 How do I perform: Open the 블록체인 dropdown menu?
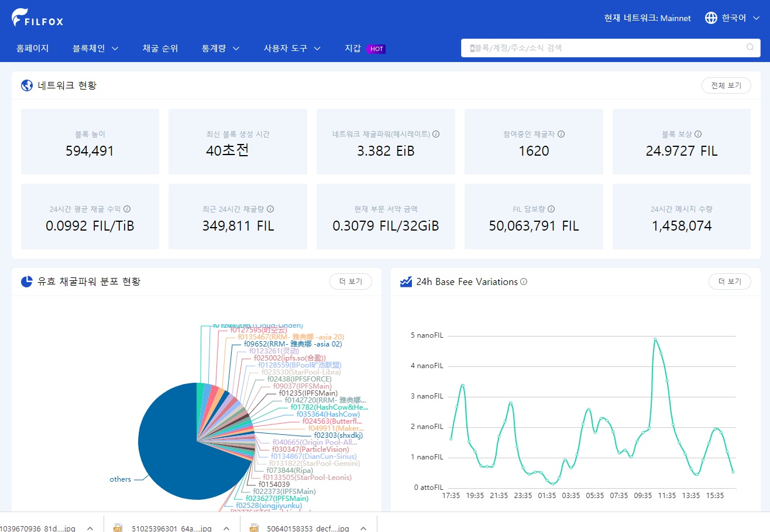click(x=95, y=49)
